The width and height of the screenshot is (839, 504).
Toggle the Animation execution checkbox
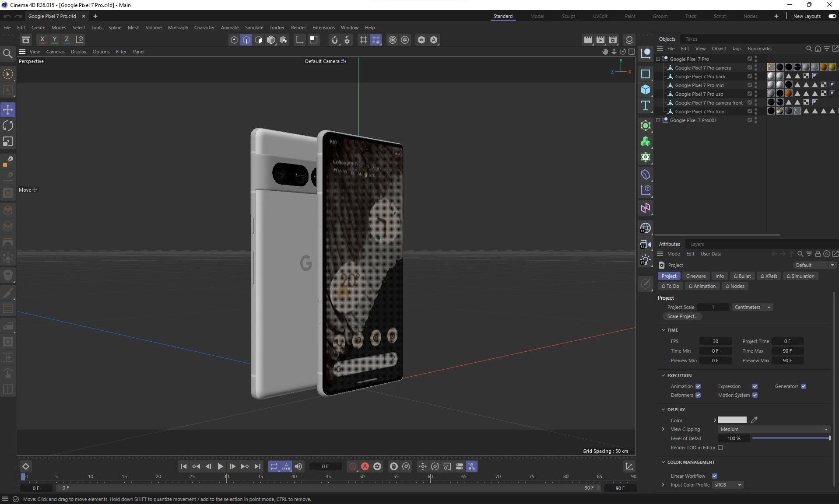click(698, 386)
